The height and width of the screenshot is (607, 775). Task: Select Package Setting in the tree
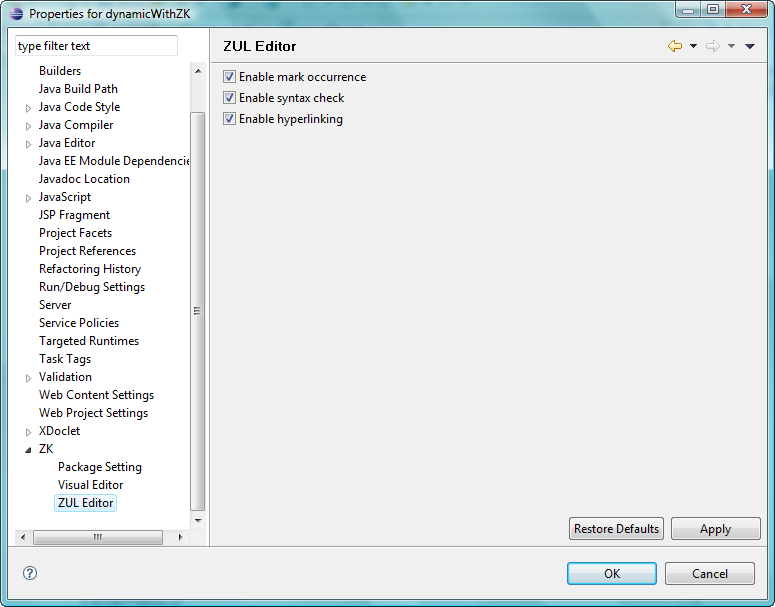pos(99,467)
